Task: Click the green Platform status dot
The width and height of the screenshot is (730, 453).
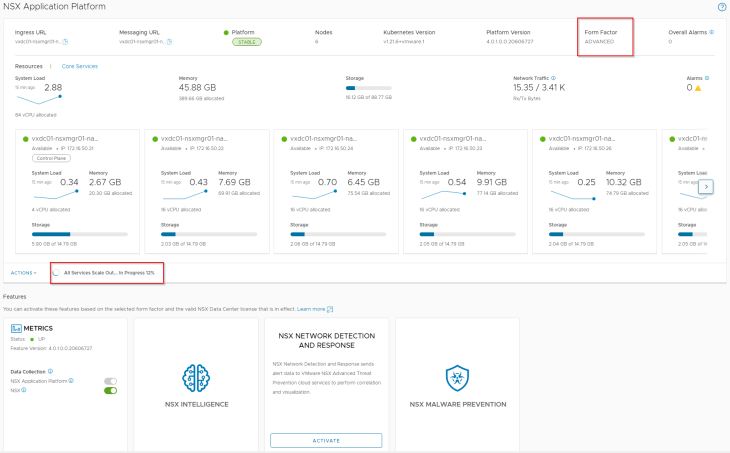Action: pyautogui.click(x=226, y=33)
